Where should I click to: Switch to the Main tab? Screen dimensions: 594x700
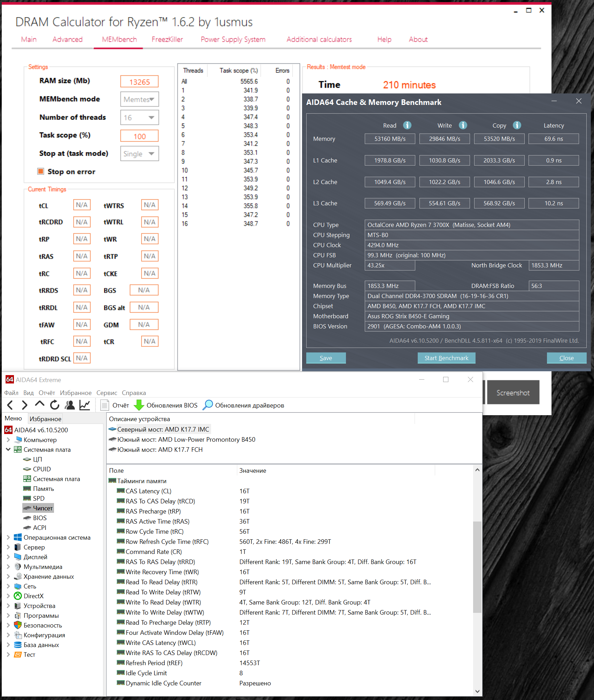(x=29, y=39)
